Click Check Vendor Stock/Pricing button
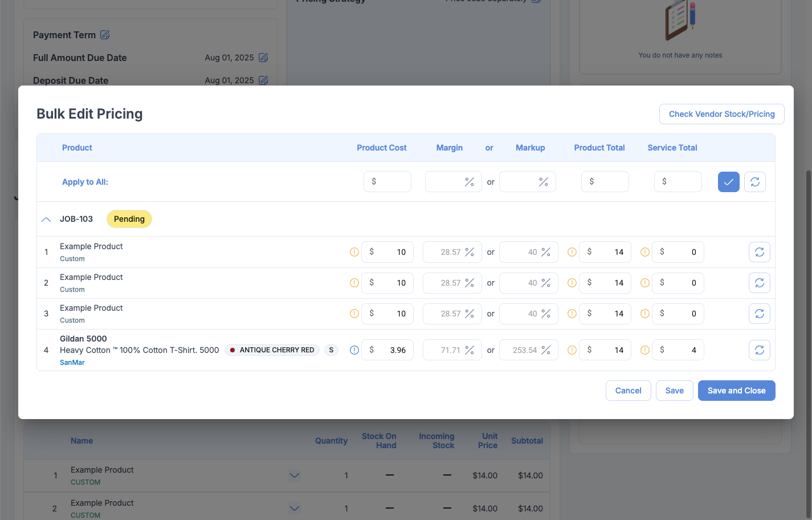Screen dimensions: 812x520 721,114
